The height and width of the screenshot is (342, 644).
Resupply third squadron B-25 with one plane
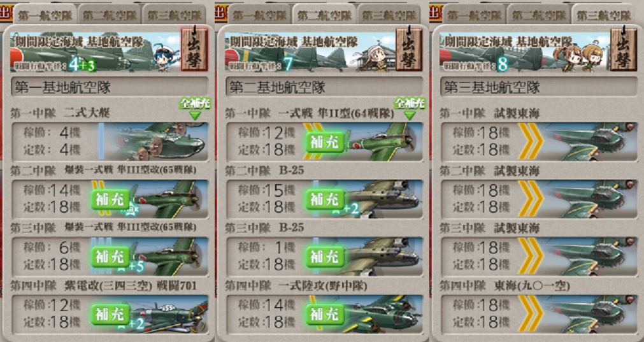[325, 257]
